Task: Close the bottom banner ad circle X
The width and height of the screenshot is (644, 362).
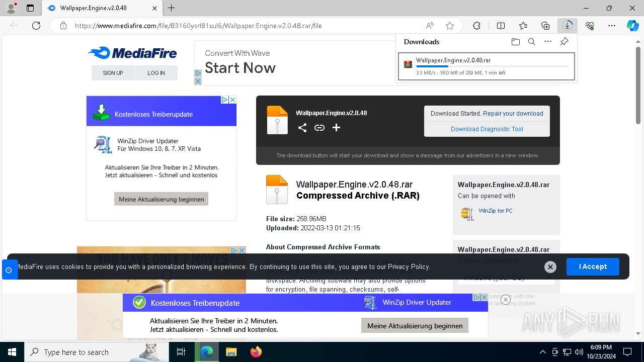Action: (506, 300)
